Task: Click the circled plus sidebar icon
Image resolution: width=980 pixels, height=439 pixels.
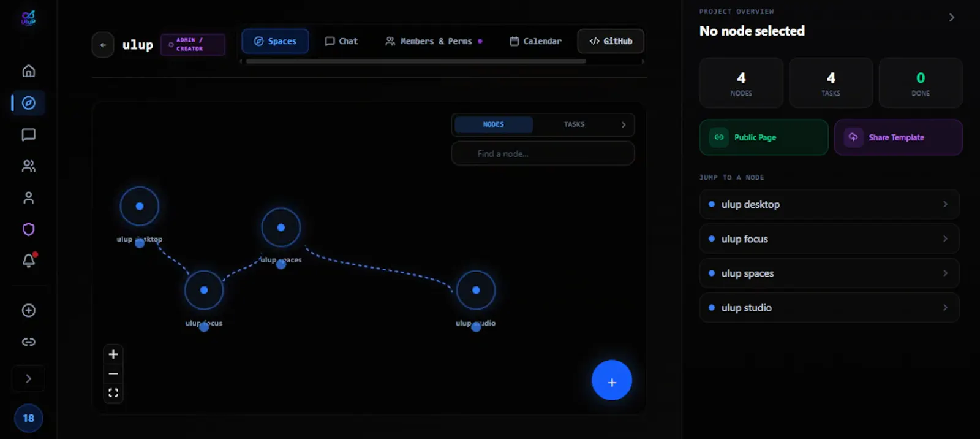Action: [x=28, y=310]
